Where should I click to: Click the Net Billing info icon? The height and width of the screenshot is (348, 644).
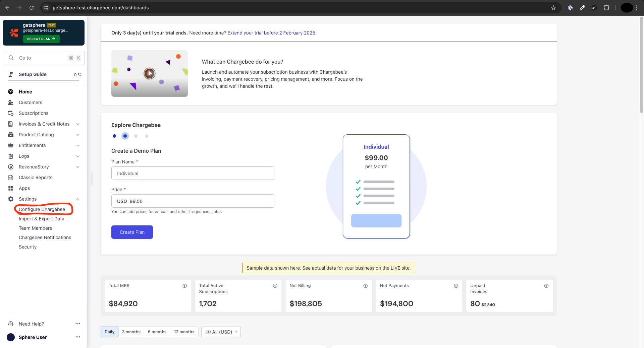tap(365, 286)
